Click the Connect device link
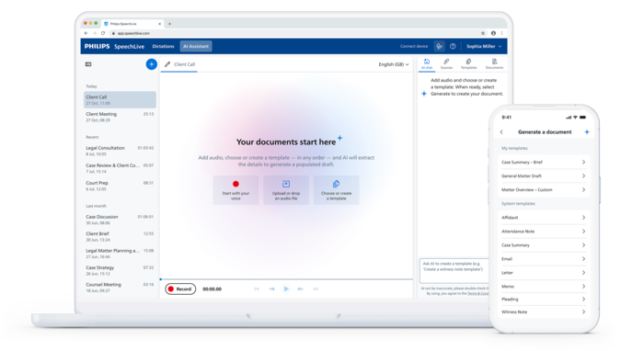 pyautogui.click(x=414, y=46)
